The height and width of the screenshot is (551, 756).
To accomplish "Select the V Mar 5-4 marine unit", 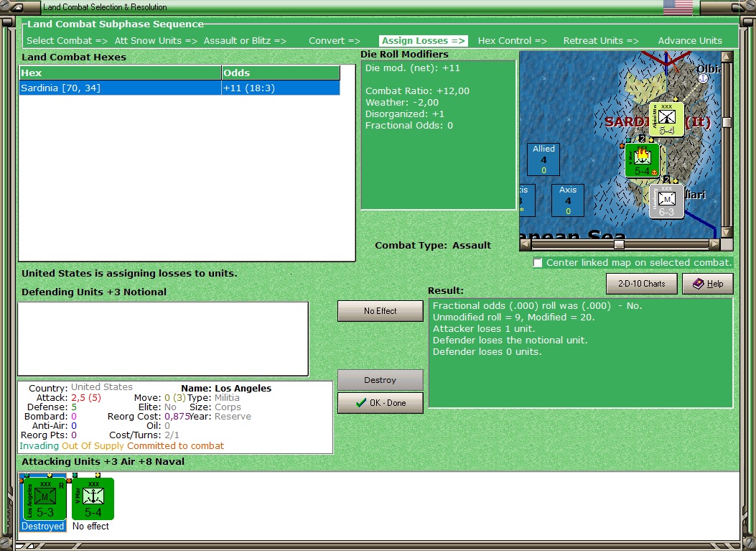I will coord(93,499).
